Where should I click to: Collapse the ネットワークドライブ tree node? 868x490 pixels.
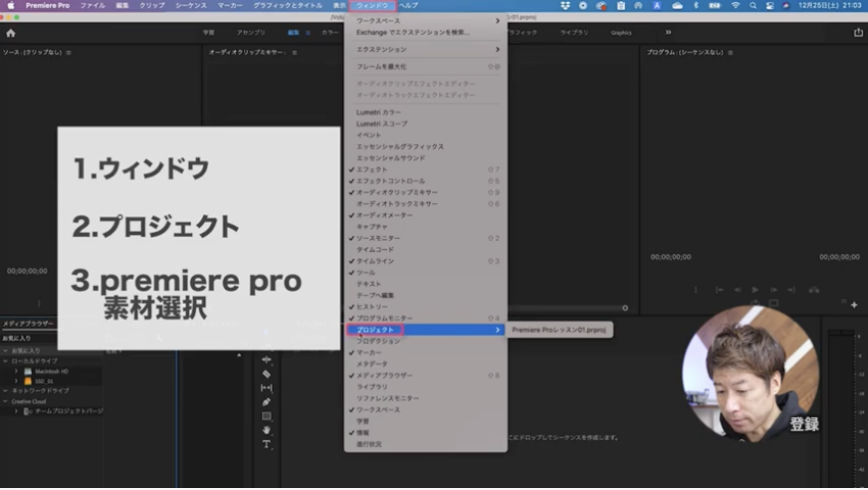pos(6,390)
